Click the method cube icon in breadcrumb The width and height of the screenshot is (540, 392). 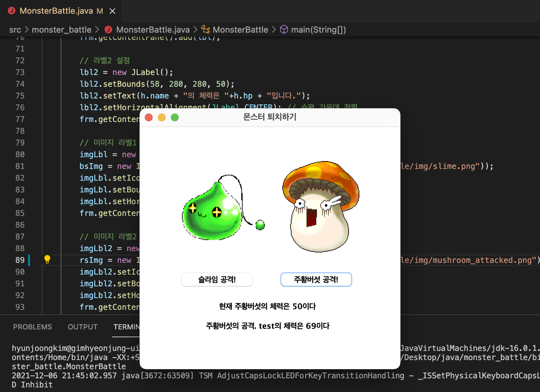point(284,29)
